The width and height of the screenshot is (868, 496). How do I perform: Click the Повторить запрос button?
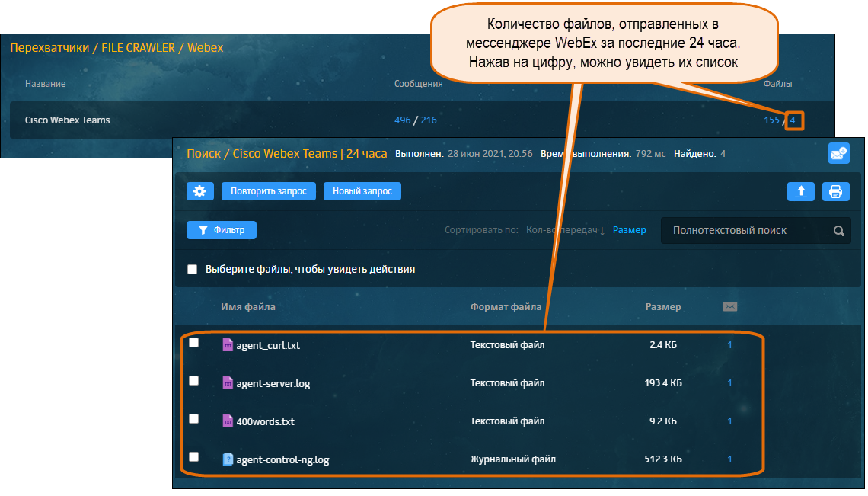pos(269,191)
